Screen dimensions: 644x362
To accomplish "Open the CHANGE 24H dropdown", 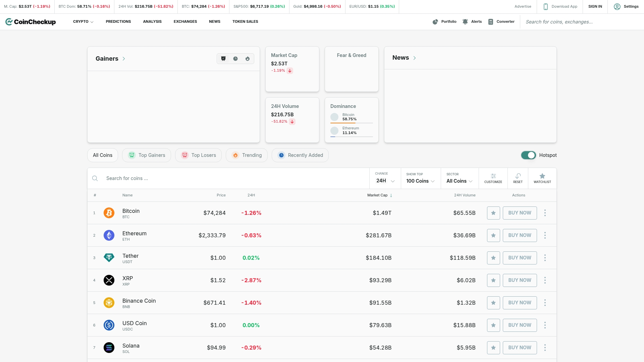I will click(385, 181).
